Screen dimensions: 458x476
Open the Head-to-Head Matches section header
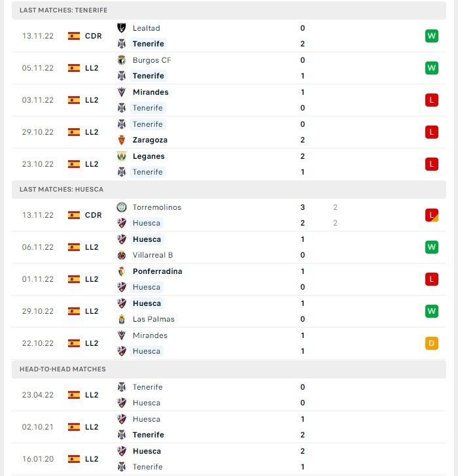coord(229,369)
